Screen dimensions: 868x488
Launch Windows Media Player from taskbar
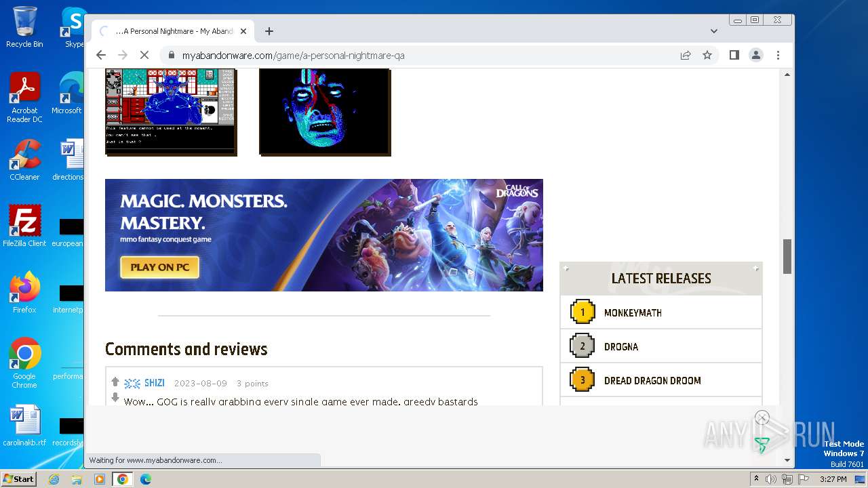[x=100, y=479]
